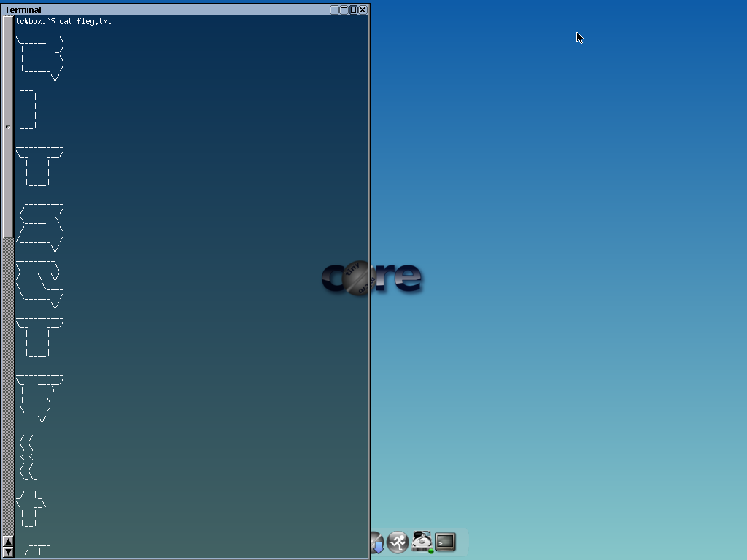The image size is (747, 560).
Task: Select the Terminal window title bar
Action: (182, 9)
